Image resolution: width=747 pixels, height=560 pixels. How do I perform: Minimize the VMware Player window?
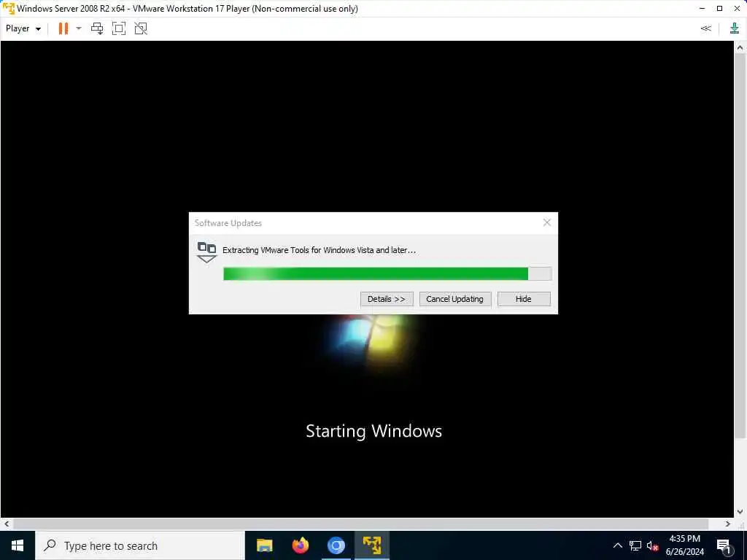pyautogui.click(x=702, y=9)
